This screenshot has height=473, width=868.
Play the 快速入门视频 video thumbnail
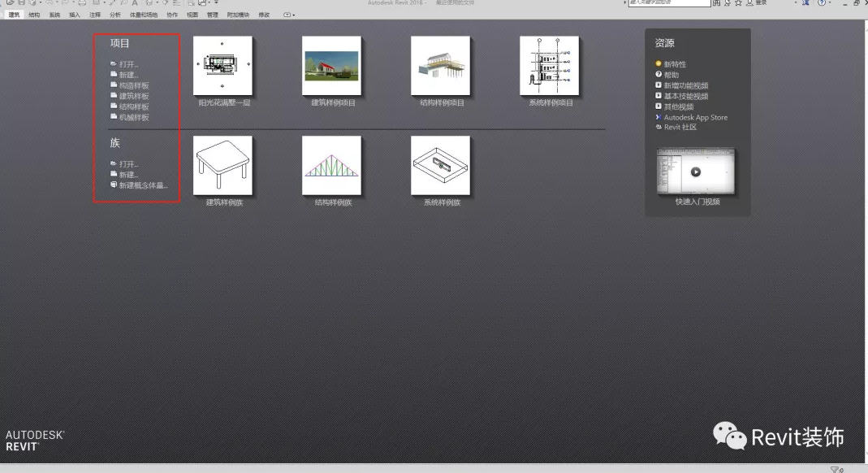(696, 171)
